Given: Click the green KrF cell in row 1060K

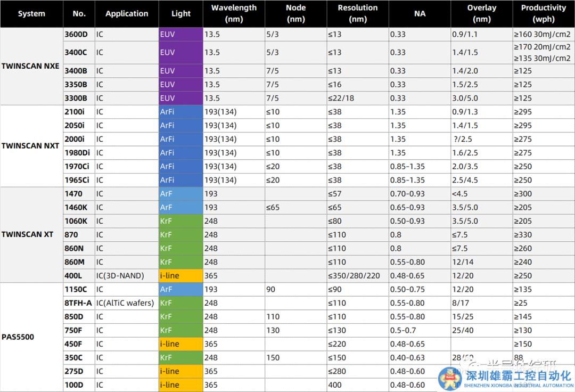Looking at the screenshot, I should click(181, 221).
